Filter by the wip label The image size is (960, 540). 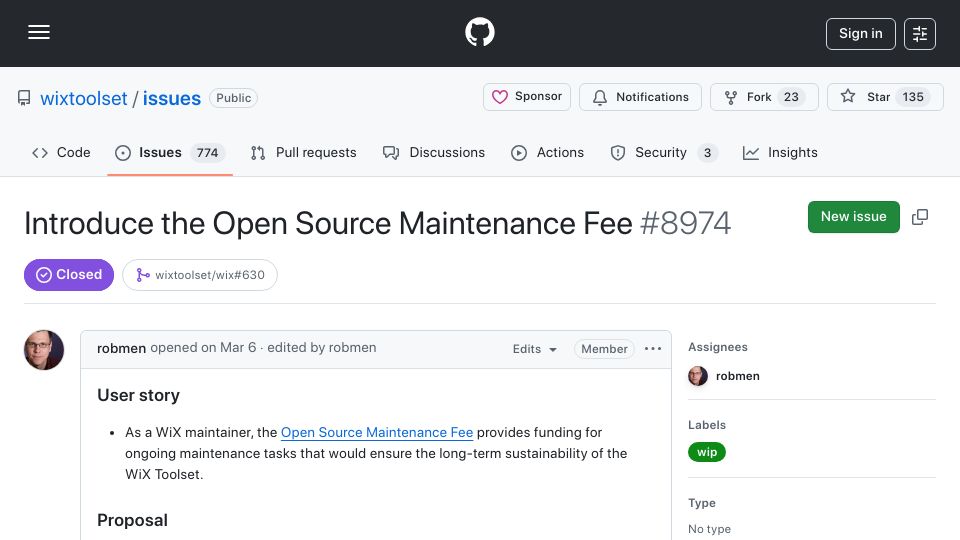[707, 452]
